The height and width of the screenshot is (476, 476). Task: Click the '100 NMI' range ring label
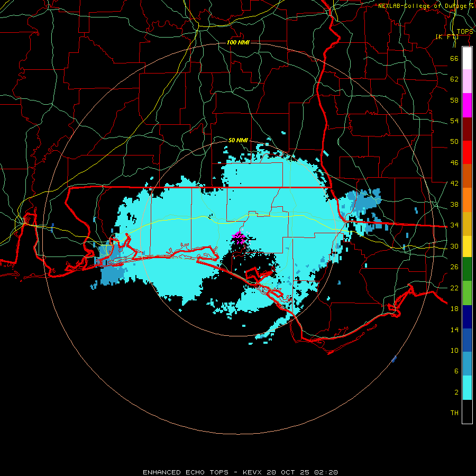(x=238, y=42)
